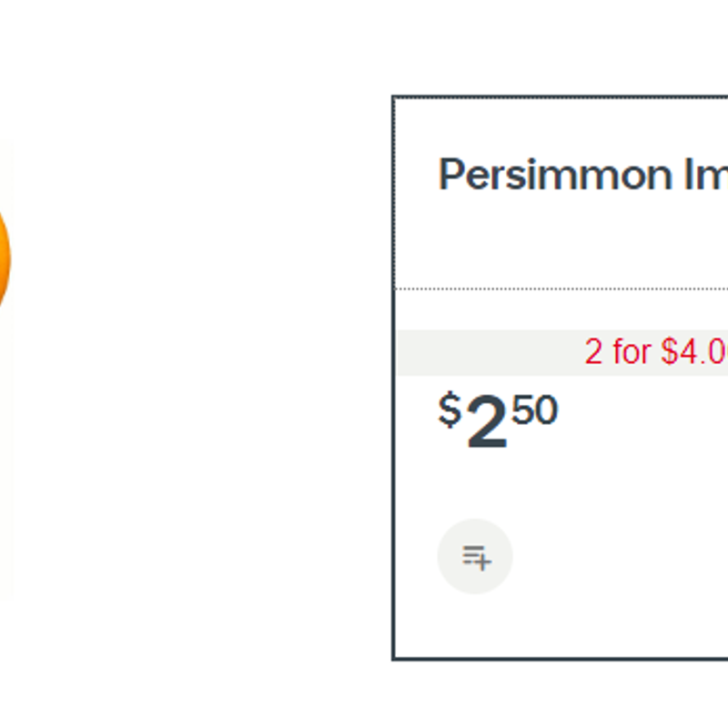Click the gray circle surrounding the list icon
This screenshot has height=728, width=728.
(x=475, y=556)
